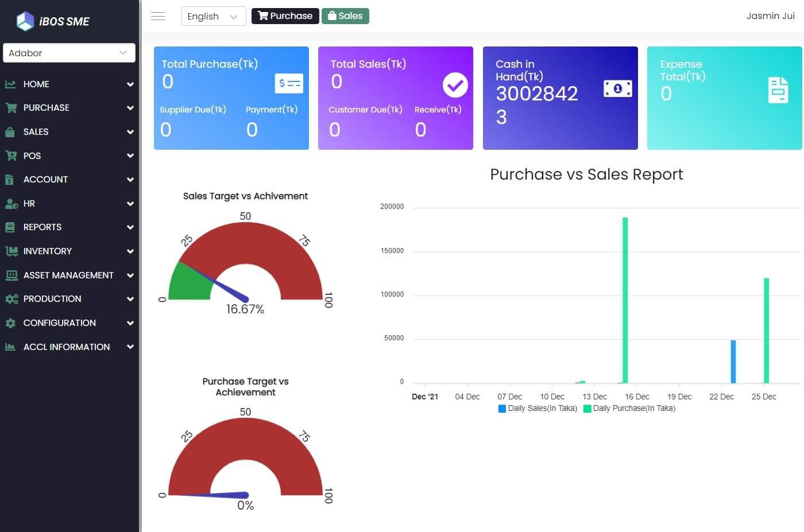Click the HR user icon in sidebar
804x532 pixels.
tap(11, 204)
